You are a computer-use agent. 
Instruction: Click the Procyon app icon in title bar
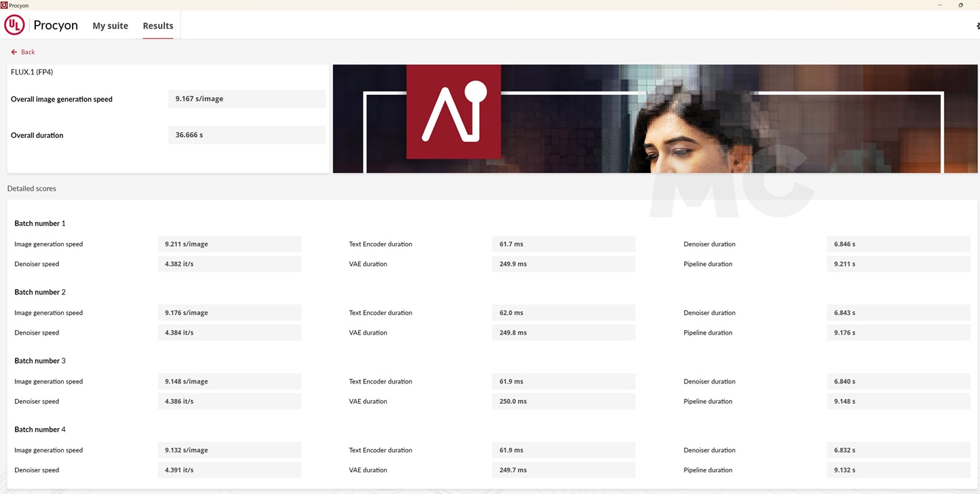[4, 5]
